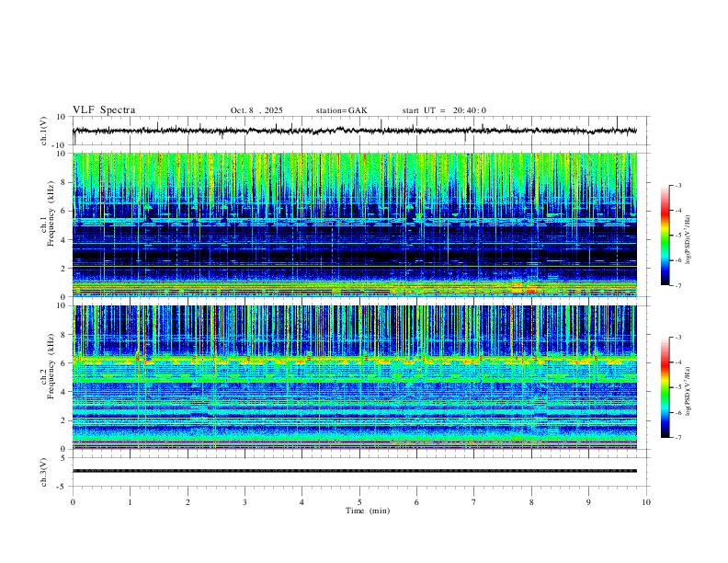The height and width of the screenshot is (563, 728).
Task: Click the ch.1 colorbar log(PSD) label
Action: pos(688,240)
